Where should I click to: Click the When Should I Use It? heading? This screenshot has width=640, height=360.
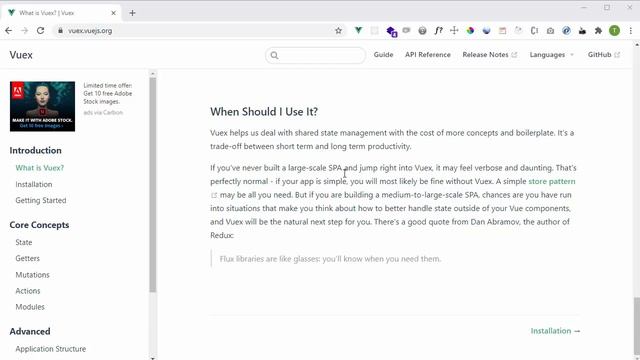pos(264,112)
